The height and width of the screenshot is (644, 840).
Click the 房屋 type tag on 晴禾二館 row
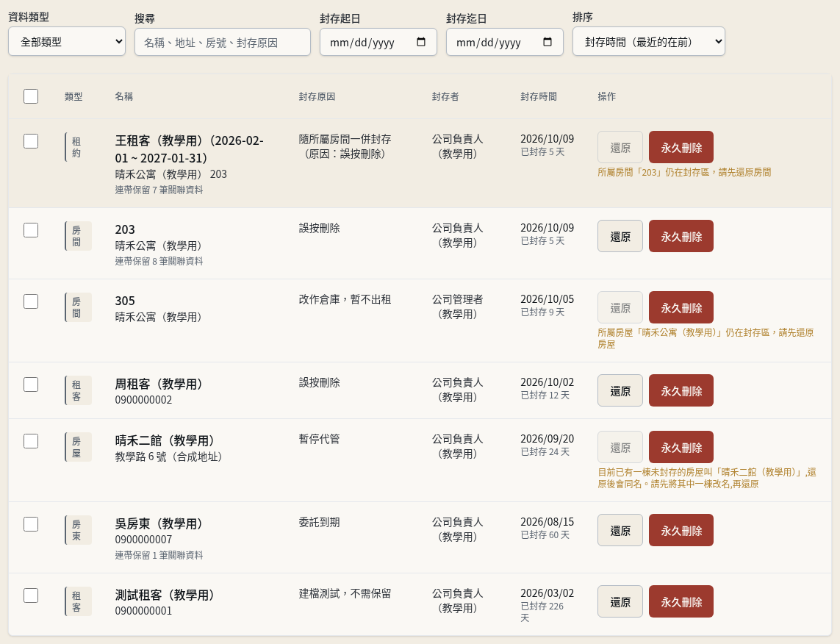click(x=78, y=448)
